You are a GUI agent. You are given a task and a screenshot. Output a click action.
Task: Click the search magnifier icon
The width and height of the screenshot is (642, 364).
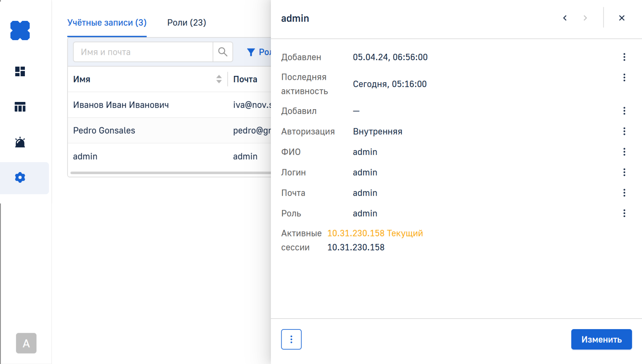tap(223, 52)
